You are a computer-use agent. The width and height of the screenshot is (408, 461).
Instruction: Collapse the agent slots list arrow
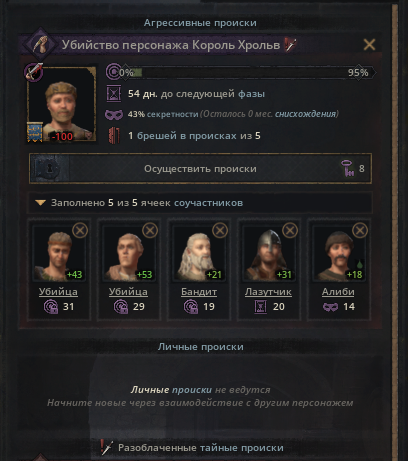click(40, 203)
